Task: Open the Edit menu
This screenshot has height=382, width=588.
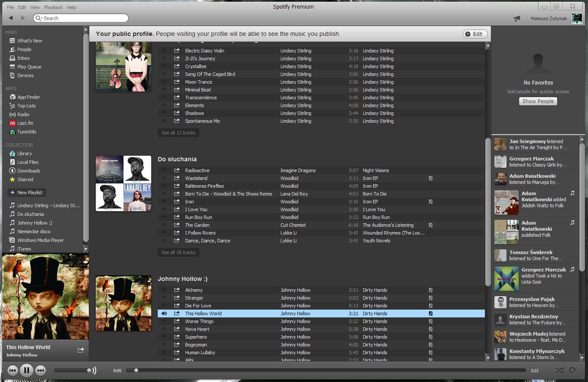Action: click(x=22, y=7)
